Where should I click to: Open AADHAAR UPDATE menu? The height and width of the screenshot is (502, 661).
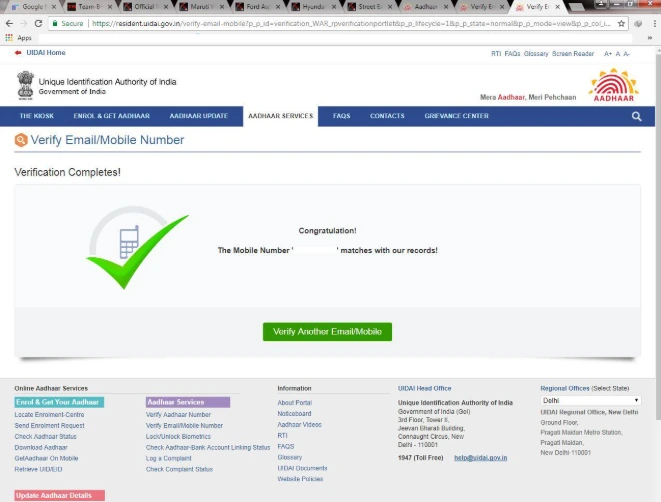point(199,116)
